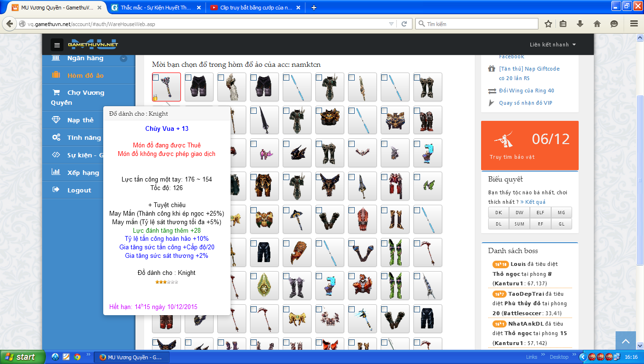Select Hòm đồ ảo in sidebar menu
This screenshot has height=364, width=644.
(85, 75)
